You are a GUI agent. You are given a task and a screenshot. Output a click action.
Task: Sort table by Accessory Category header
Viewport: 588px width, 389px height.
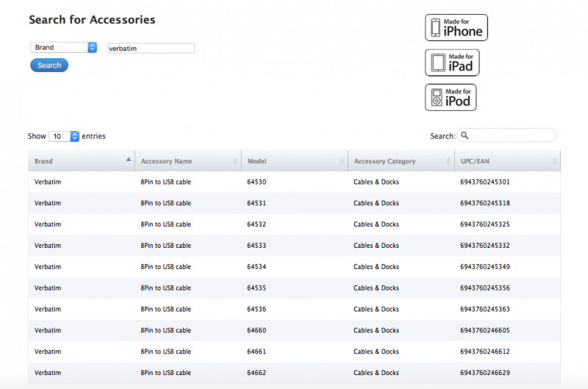coord(401,161)
